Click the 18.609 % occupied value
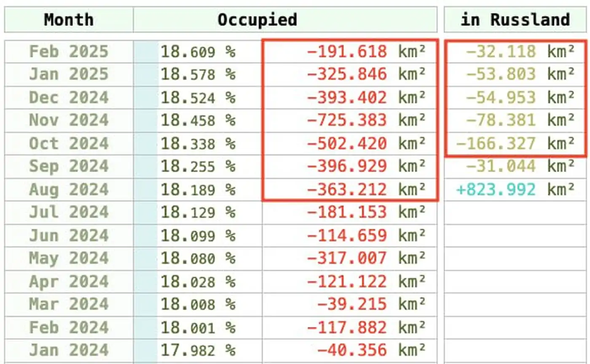 (x=198, y=52)
